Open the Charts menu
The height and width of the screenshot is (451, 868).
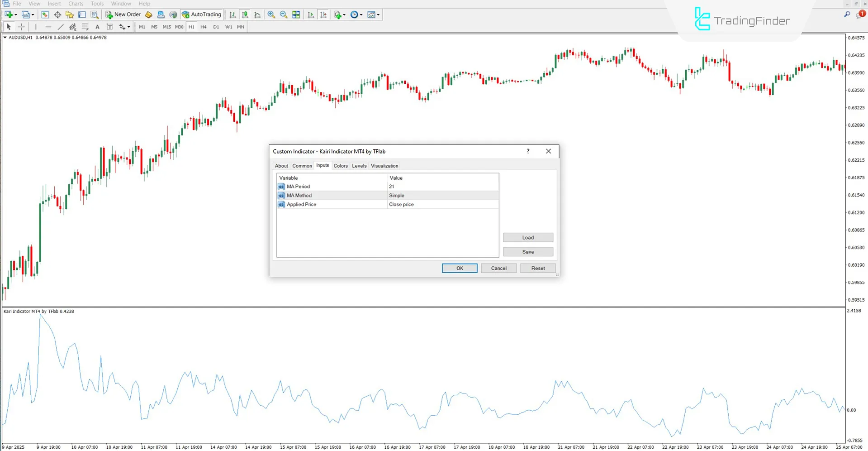coord(76,4)
